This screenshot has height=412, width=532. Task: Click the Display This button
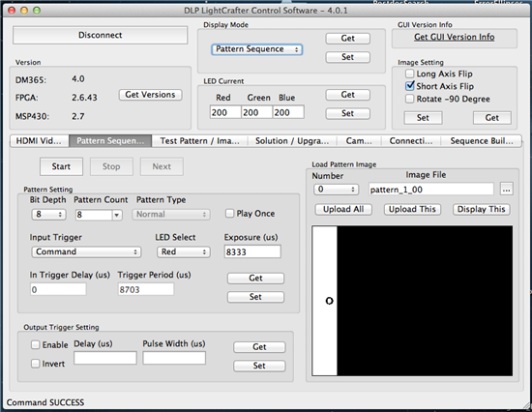point(481,210)
